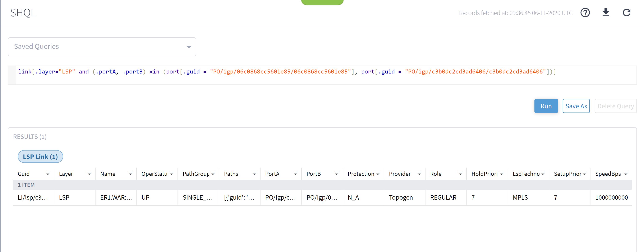This screenshot has height=252, width=644.
Task: Click the Provider column filter icon
Action: pyautogui.click(x=419, y=173)
